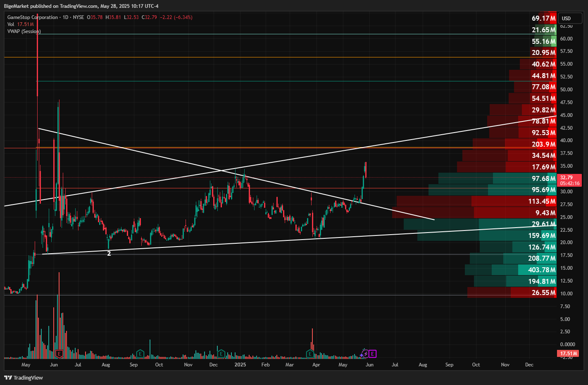
Task: Click the 10.00 price axis label
Action: tap(567, 294)
